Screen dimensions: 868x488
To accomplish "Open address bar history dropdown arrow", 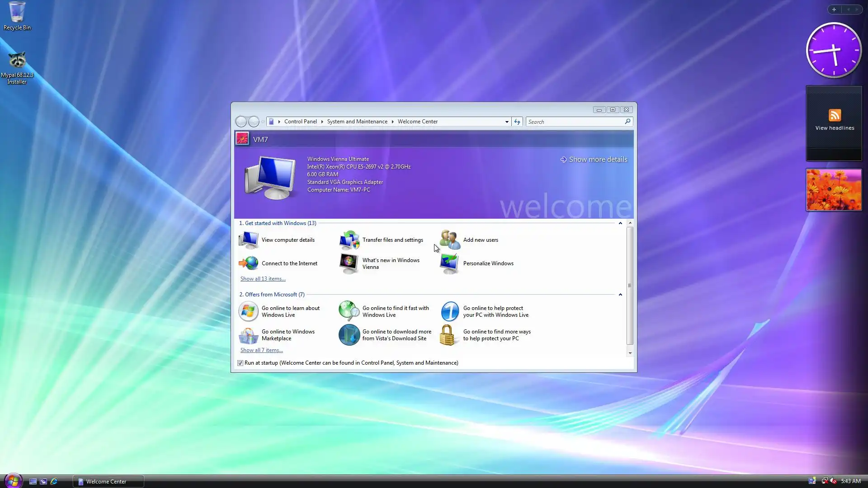I will coord(507,122).
